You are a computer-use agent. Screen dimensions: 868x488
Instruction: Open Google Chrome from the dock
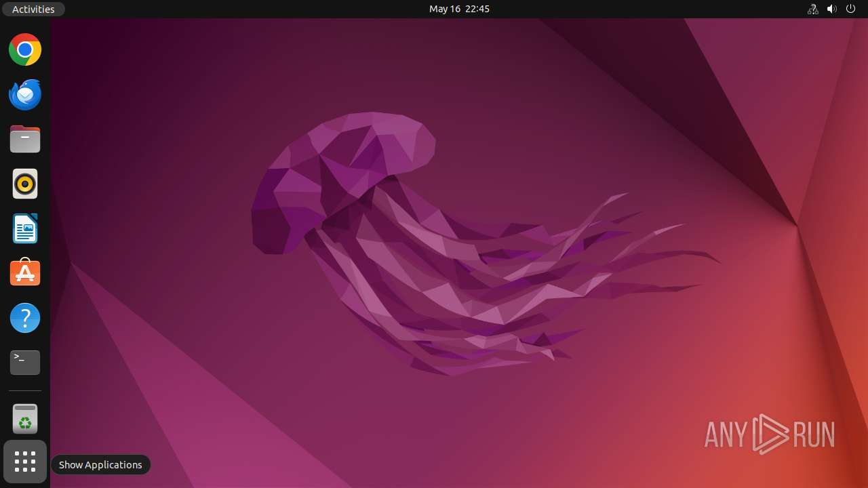pyautogui.click(x=25, y=49)
